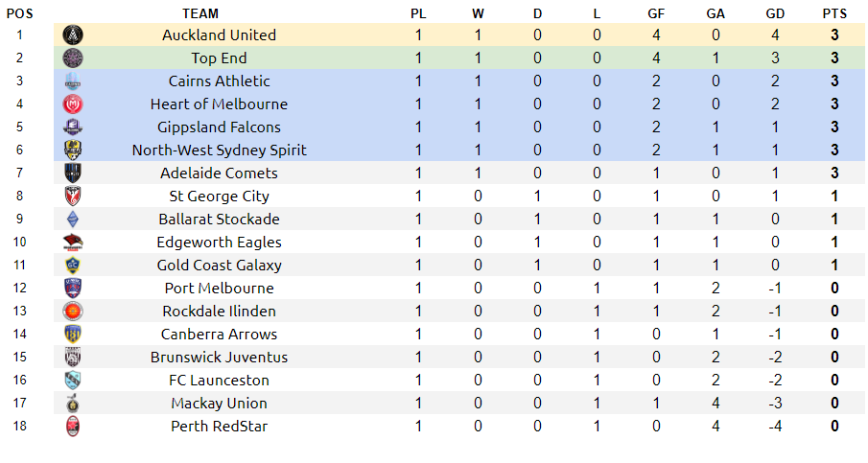
Task: Select Brunswick Juventus team name
Action: (220, 358)
